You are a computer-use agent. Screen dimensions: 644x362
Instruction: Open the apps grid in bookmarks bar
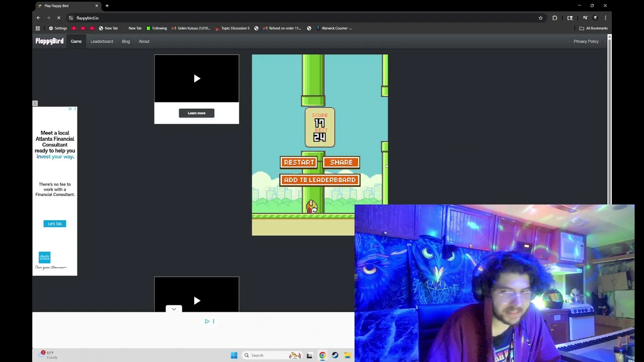pos(38,28)
